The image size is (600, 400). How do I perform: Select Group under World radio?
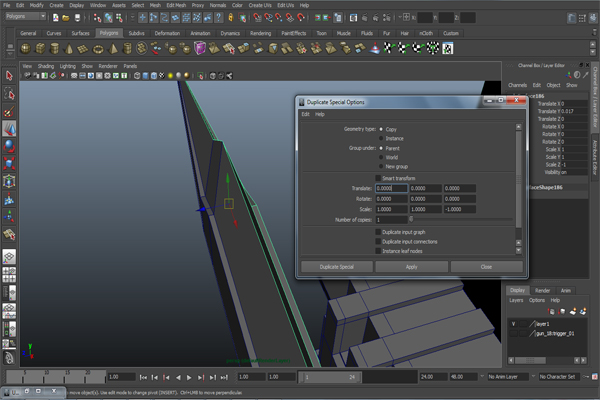381,157
